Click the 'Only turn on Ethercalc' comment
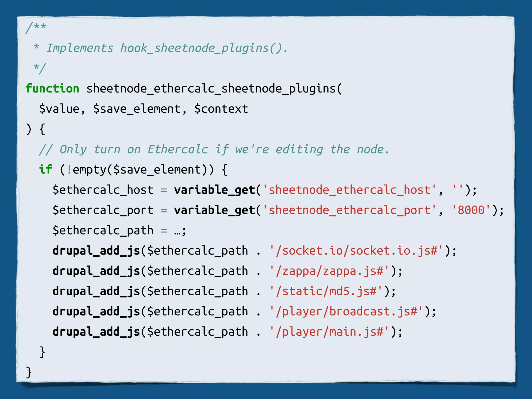Screen dimensions: 532x399 [x=214, y=150]
